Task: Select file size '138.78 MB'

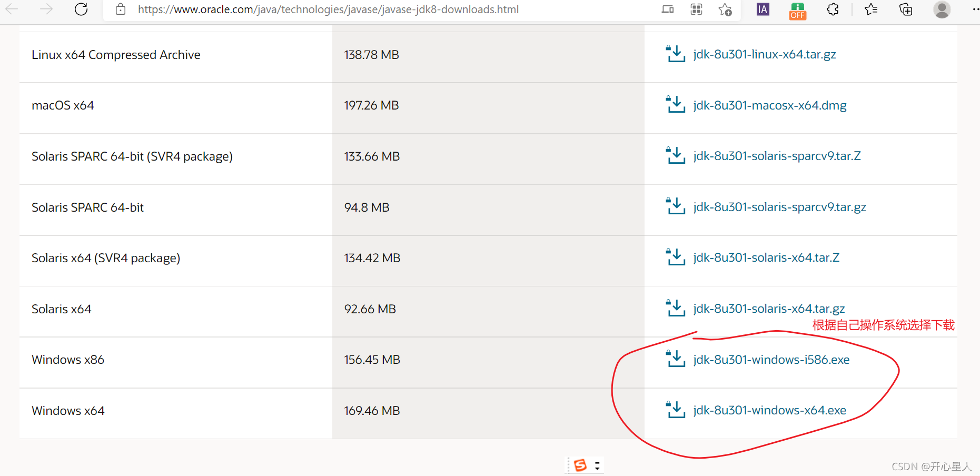Action: [372, 55]
